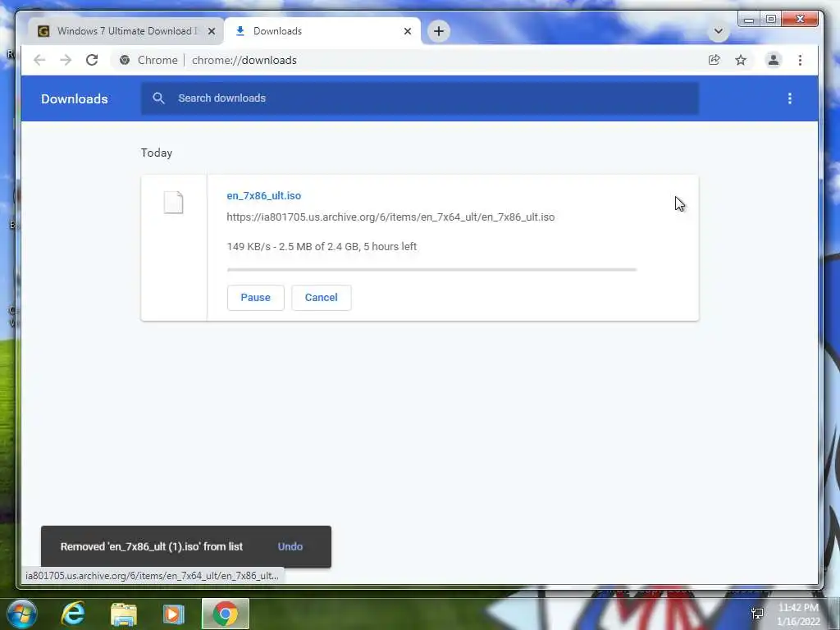
Task: Click the network icon in system tray
Action: (757, 613)
